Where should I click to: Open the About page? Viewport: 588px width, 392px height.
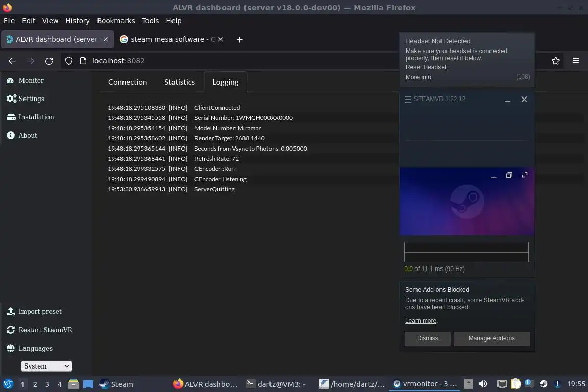pyautogui.click(x=22, y=135)
